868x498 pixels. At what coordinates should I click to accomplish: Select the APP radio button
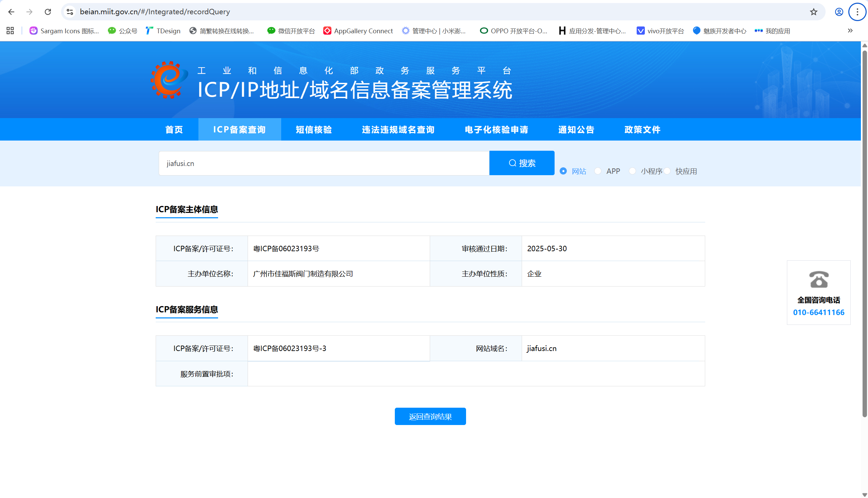[598, 171]
